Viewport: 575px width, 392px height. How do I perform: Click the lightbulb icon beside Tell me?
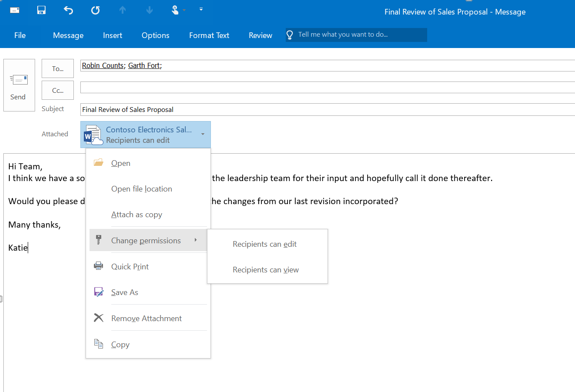click(290, 35)
